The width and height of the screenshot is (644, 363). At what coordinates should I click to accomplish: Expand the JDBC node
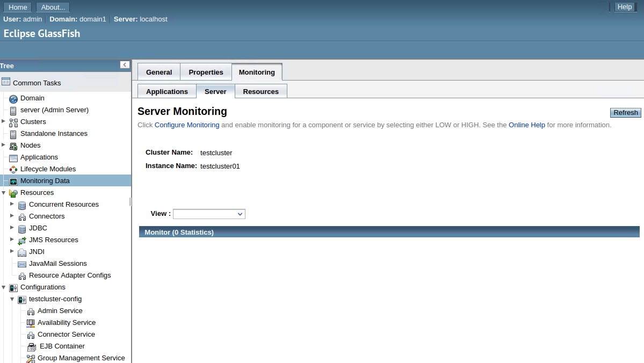tap(12, 228)
